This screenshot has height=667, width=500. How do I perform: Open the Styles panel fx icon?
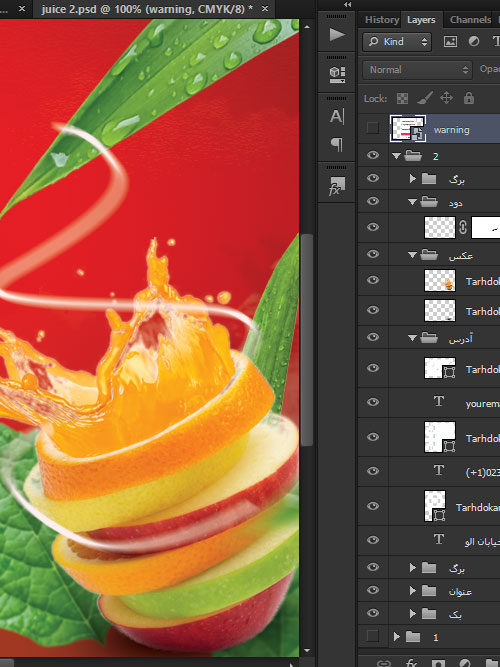pyautogui.click(x=336, y=186)
